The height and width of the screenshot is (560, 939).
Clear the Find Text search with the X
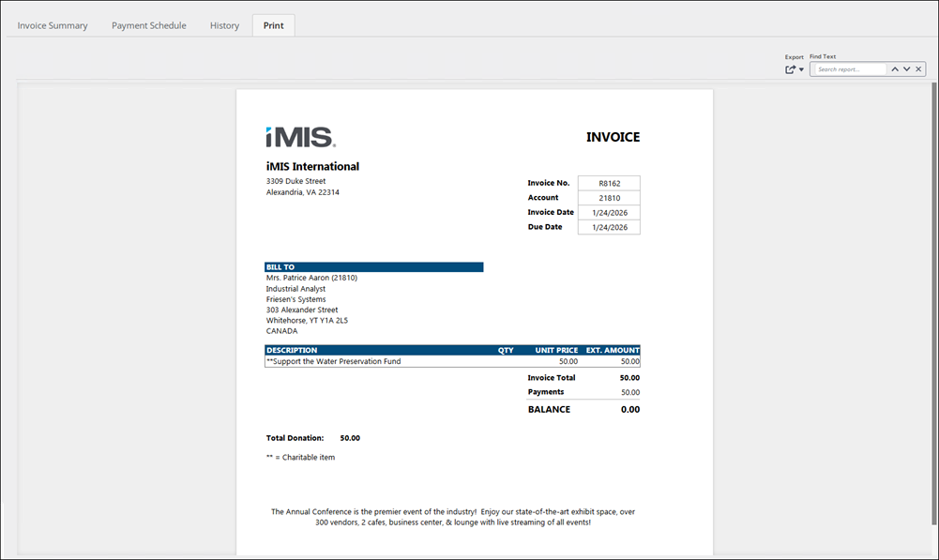918,69
